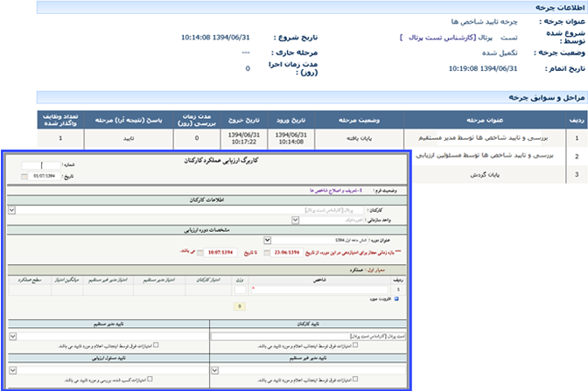
Task: Click the پاسخ (نتیجه آرا) مرحله column header
Action: pyautogui.click(x=129, y=120)
